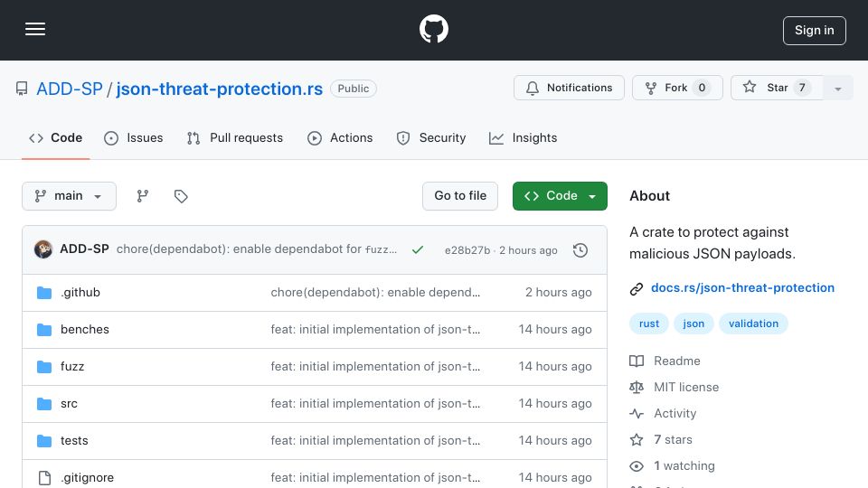This screenshot has width=868, height=488.
Task: Click the Readme book icon
Action: tap(637, 361)
